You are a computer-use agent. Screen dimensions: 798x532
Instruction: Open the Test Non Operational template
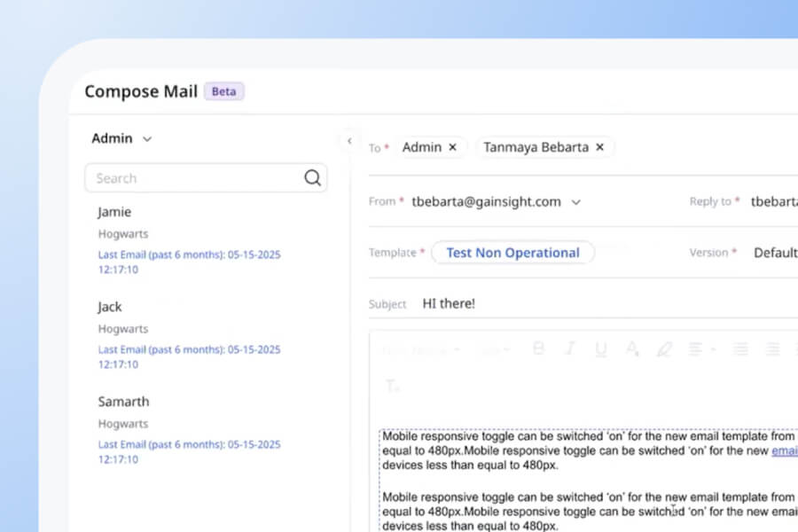[x=512, y=253]
